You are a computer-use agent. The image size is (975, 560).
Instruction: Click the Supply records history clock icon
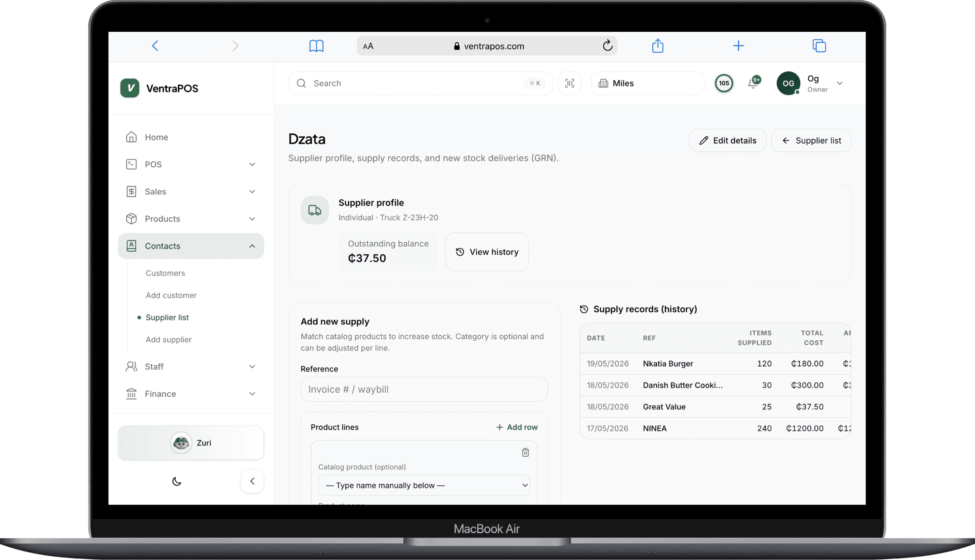point(584,309)
